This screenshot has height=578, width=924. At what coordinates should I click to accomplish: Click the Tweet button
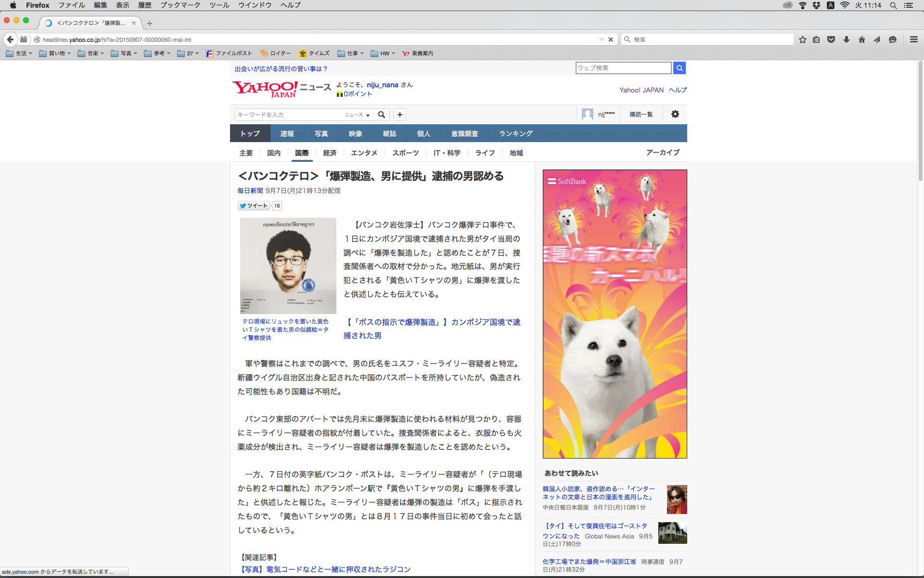coord(254,206)
